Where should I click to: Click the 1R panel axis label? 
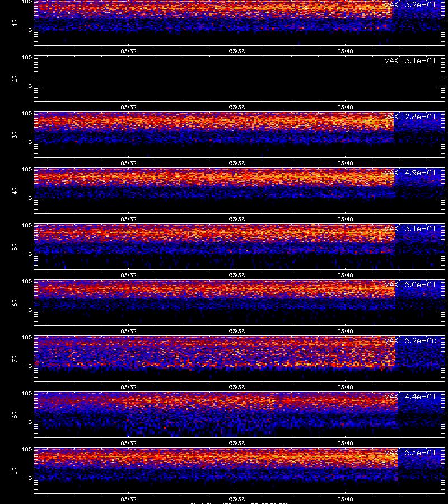click(x=15, y=22)
